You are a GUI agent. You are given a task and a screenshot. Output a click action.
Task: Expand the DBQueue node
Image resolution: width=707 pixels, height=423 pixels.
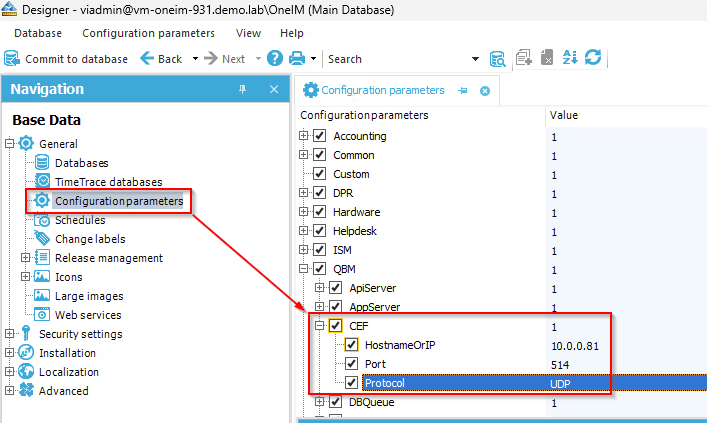click(x=320, y=401)
